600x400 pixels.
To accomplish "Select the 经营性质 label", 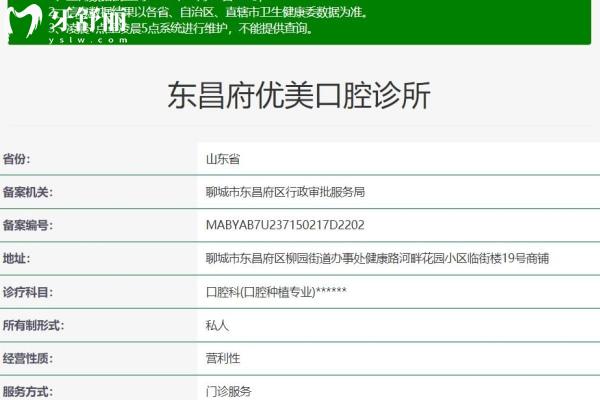I will coord(28,359).
